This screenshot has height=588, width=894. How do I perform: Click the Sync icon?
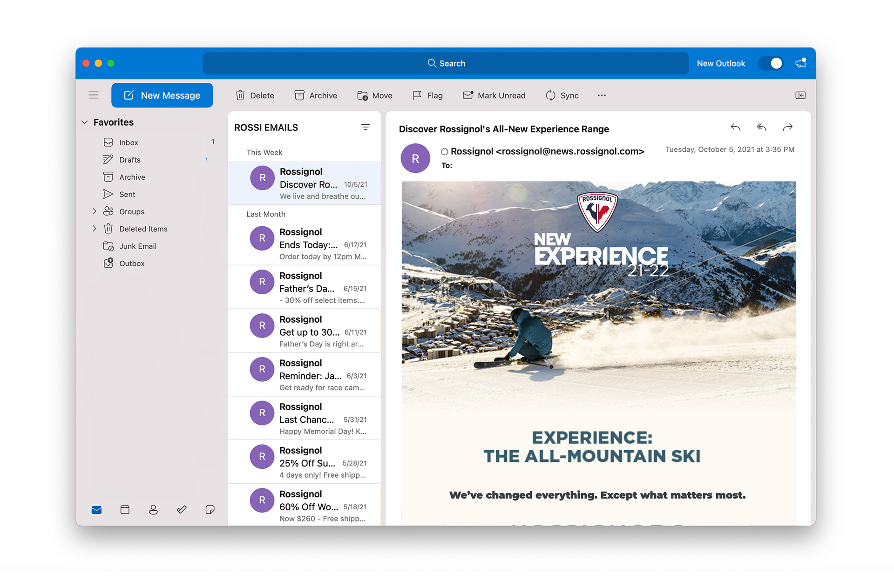pos(550,95)
